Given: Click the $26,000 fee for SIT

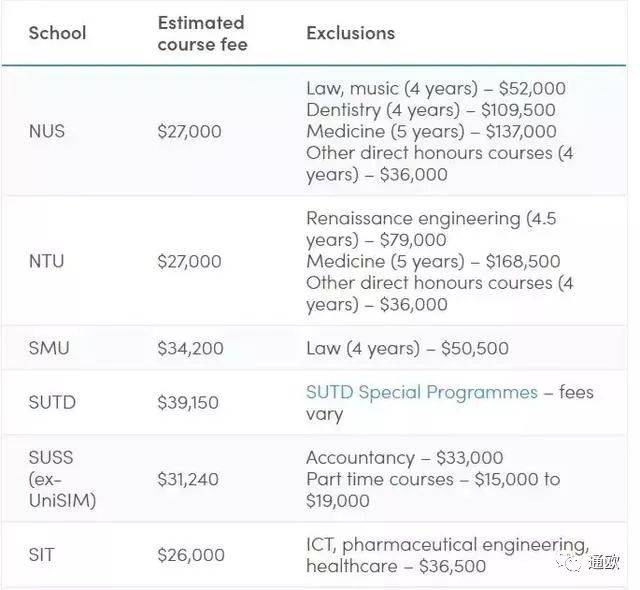Looking at the screenshot, I should coord(191,555).
